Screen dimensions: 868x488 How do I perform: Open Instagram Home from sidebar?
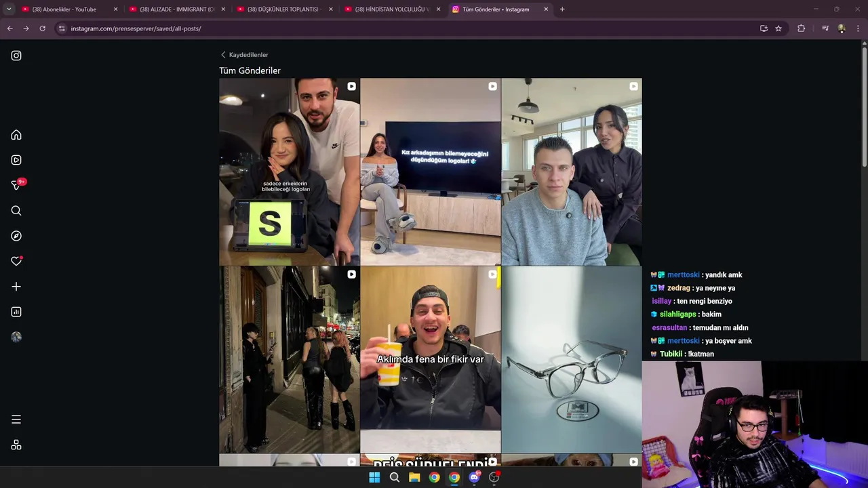click(16, 135)
